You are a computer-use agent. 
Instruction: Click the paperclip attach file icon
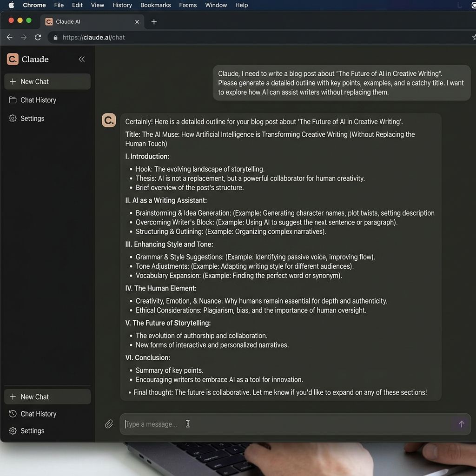pos(109,424)
